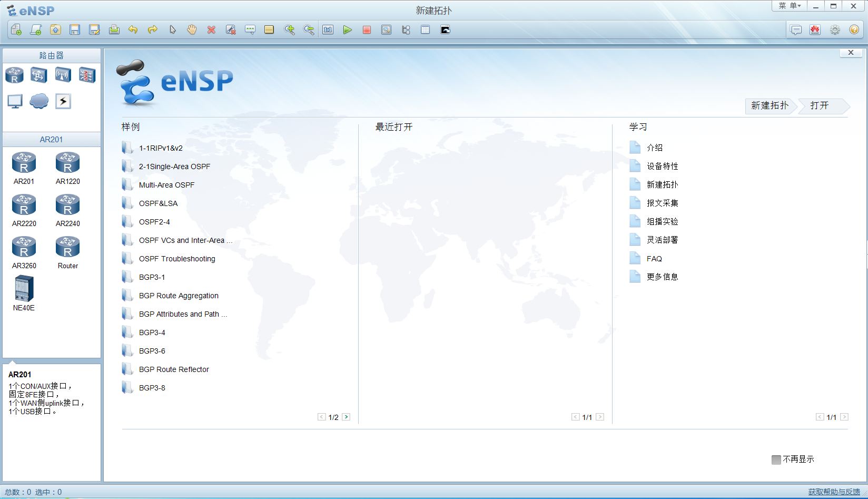Open the forum chat bubble icon
Screen dimensions: 868x499
796,30
